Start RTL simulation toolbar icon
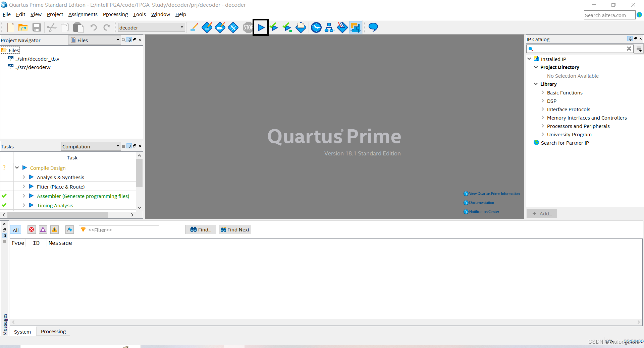 click(287, 27)
